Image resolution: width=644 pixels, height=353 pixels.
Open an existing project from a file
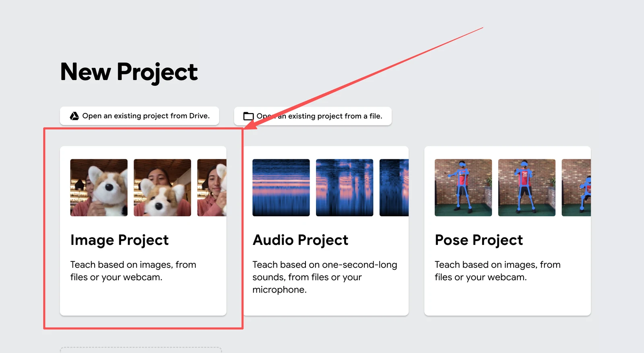pyautogui.click(x=313, y=116)
